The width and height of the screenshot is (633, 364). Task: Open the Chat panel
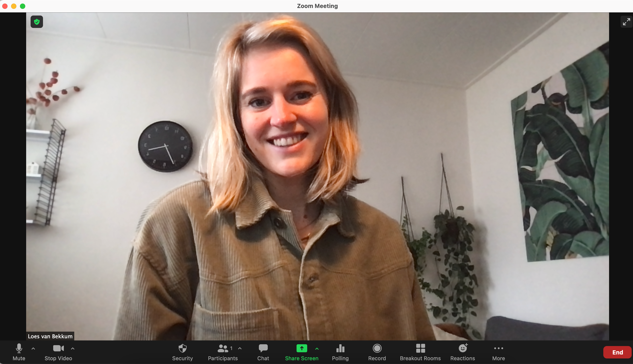coord(263,352)
